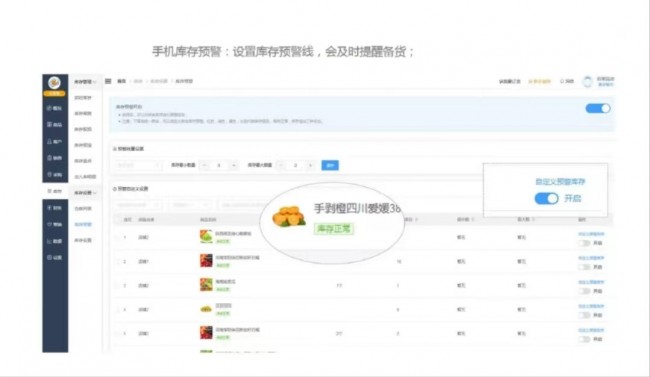Toggle the 开启 switch in table row 2
The height and width of the screenshot is (377, 650).
pyautogui.click(x=584, y=267)
